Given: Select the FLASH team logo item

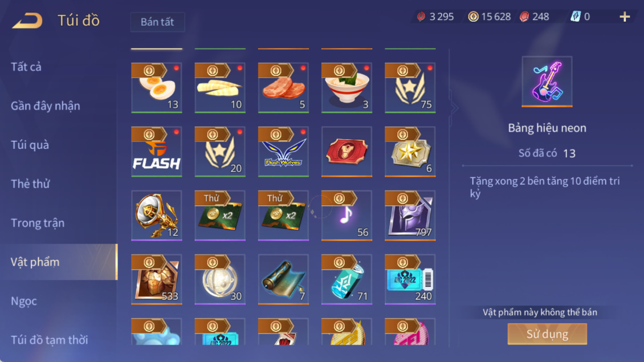Looking at the screenshot, I should pos(157,152).
